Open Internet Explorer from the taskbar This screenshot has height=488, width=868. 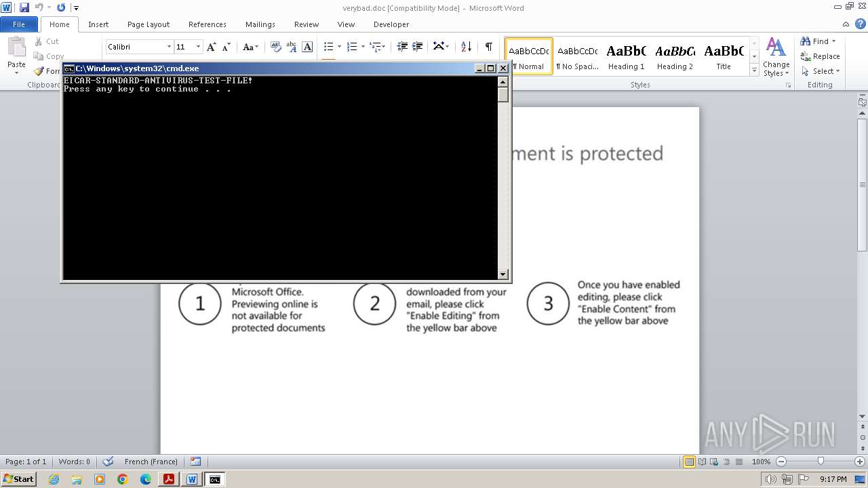pos(54,479)
